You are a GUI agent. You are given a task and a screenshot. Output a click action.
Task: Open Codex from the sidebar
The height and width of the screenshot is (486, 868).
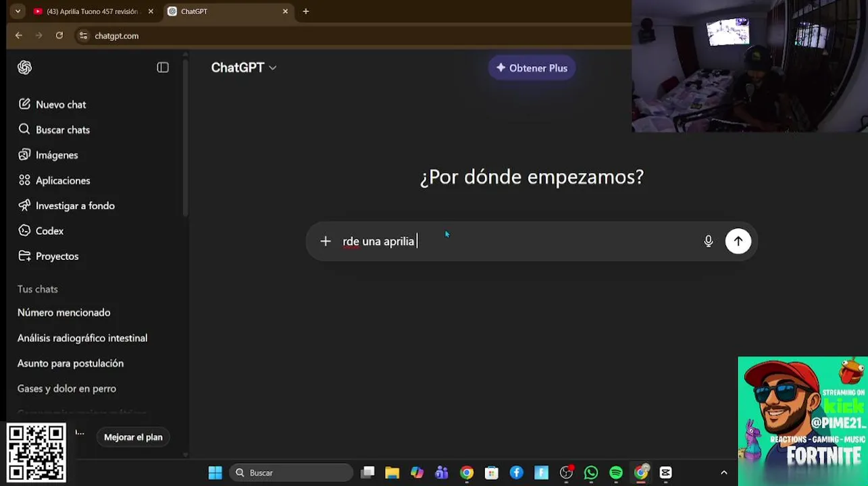(x=41, y=231)
